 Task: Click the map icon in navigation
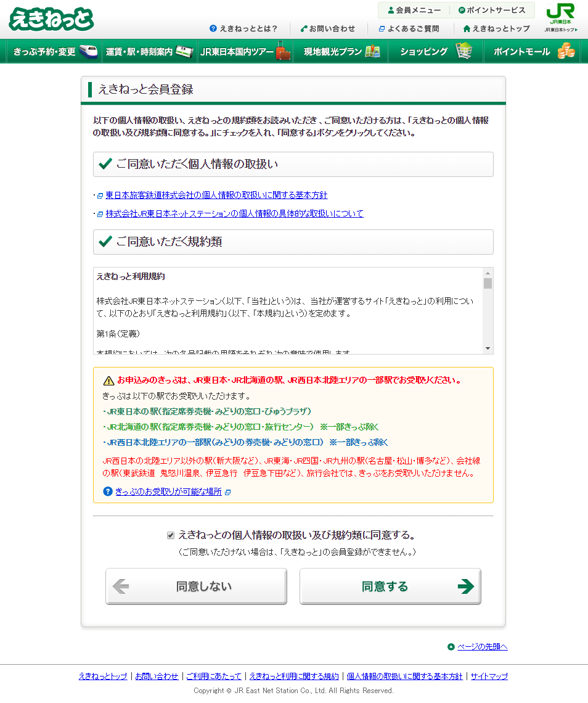(372, 51)
